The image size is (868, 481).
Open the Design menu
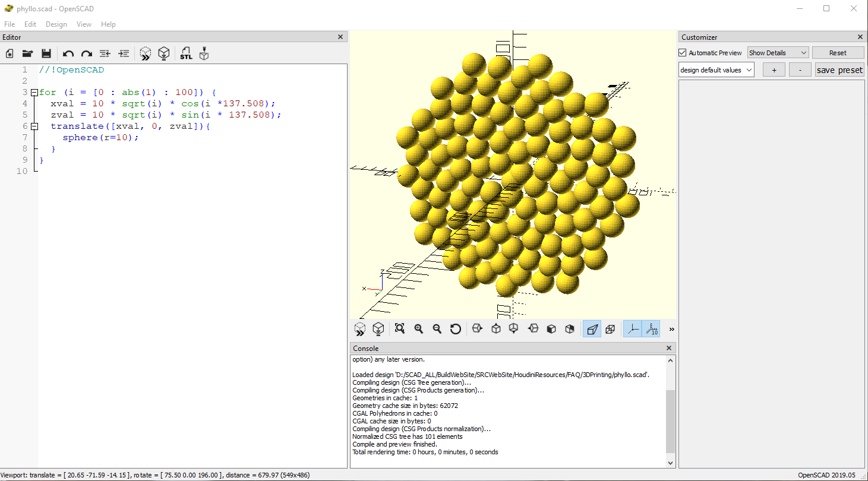56,24
